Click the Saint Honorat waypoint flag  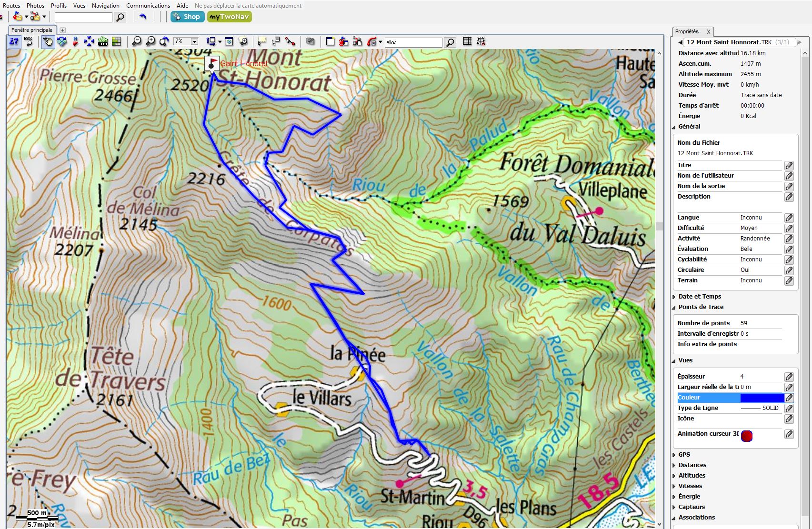[212, 63]
